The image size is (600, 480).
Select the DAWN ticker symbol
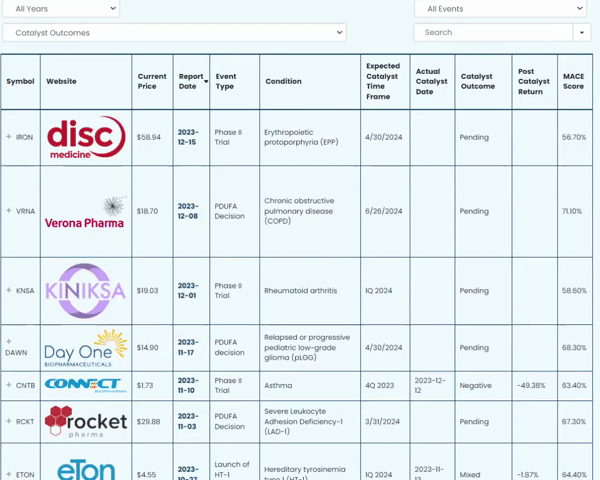pyautogui.click(x=16, y=353)
